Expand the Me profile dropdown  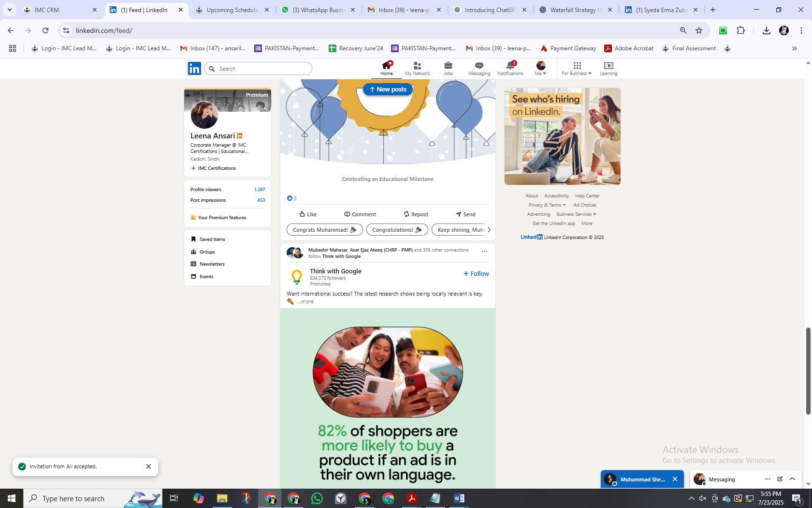(x=540, y=68)
